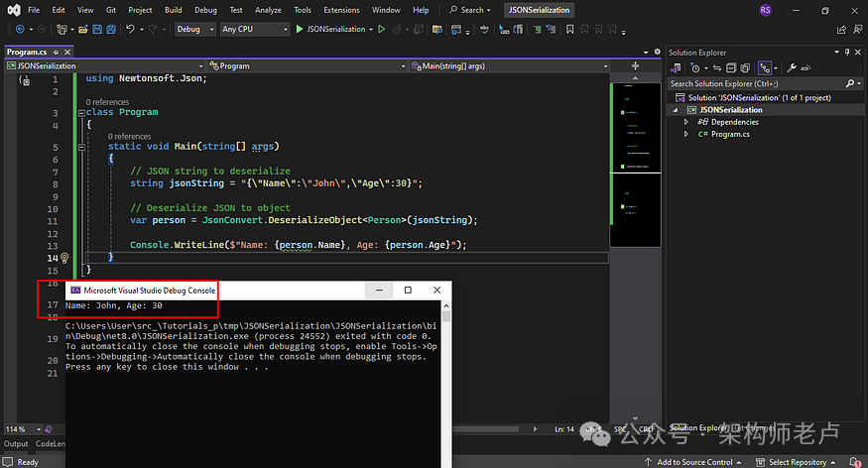Click the editor minimap scroll overview
Screen dimensions: 868x468
[x=636, y=165]
